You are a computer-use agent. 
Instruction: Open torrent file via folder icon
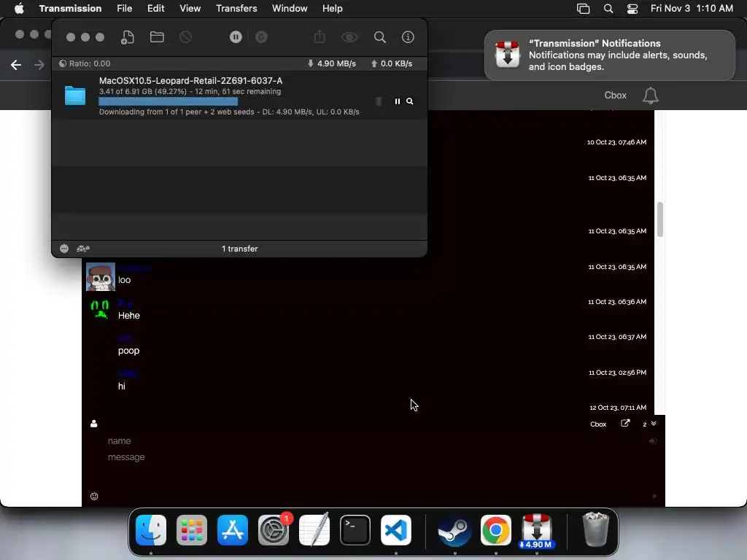click(x=157, y=37)
